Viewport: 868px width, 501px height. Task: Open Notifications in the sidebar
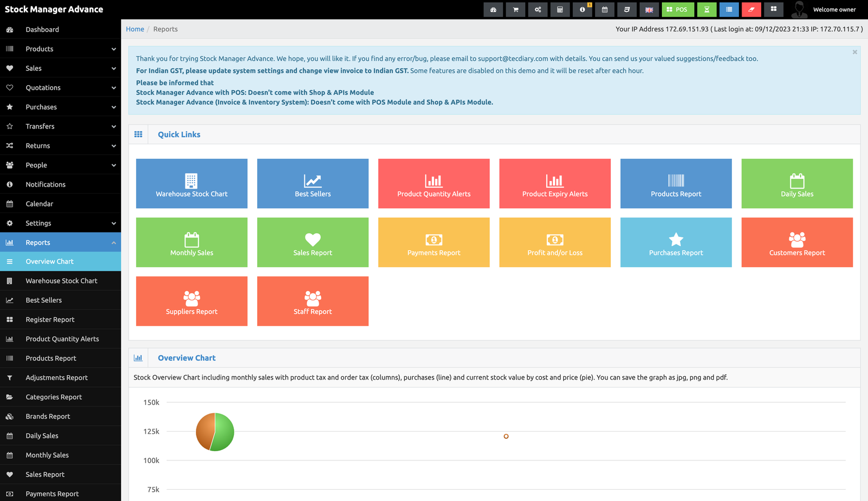pyautogui.click(x=60, y=184)
